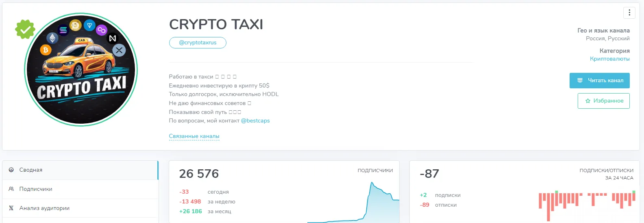
Task: Click the green verified checkmark badge
Action: click(x=25, y=29)
